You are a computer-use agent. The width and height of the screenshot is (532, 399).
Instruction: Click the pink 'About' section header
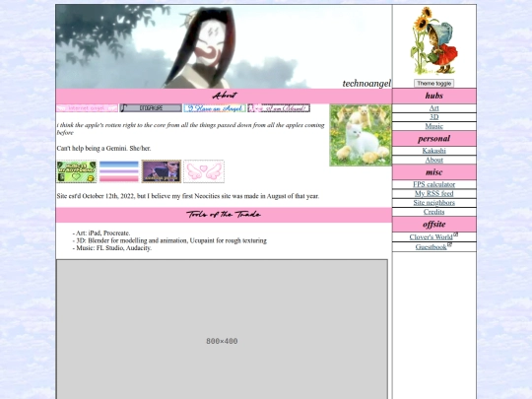pos(224,96)
